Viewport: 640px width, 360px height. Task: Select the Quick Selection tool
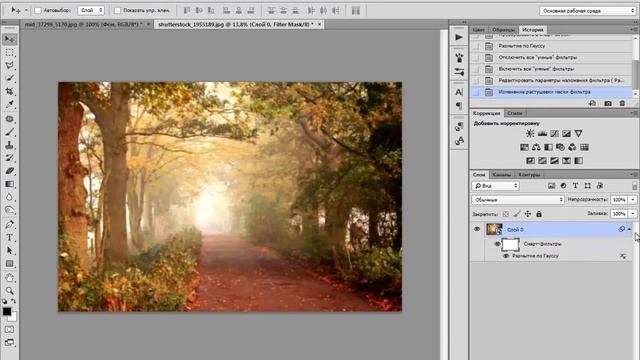pos(9,78)
